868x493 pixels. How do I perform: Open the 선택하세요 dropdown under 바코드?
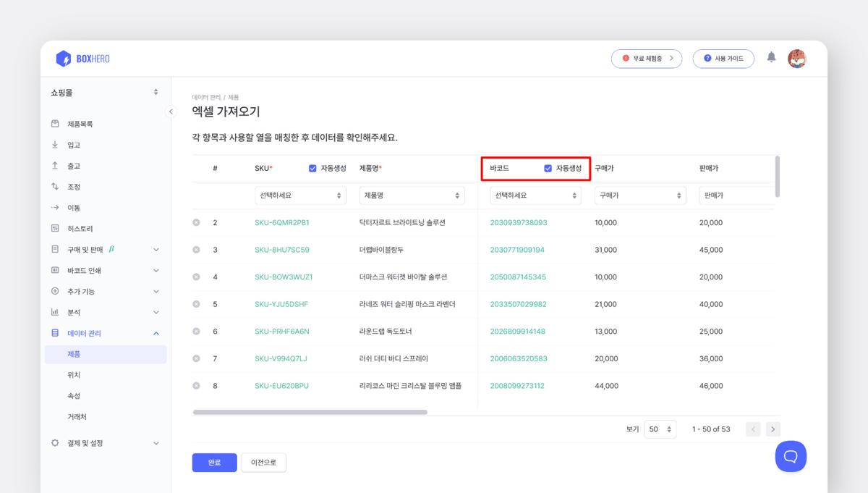point(535,195)
